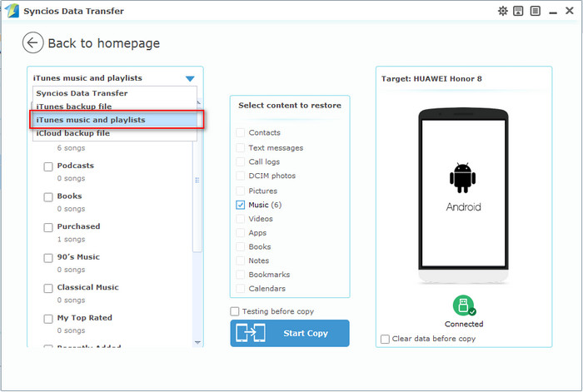583x392 pixels.
Task: Check the Books playlist checkbox
Action: pos(48,197)
